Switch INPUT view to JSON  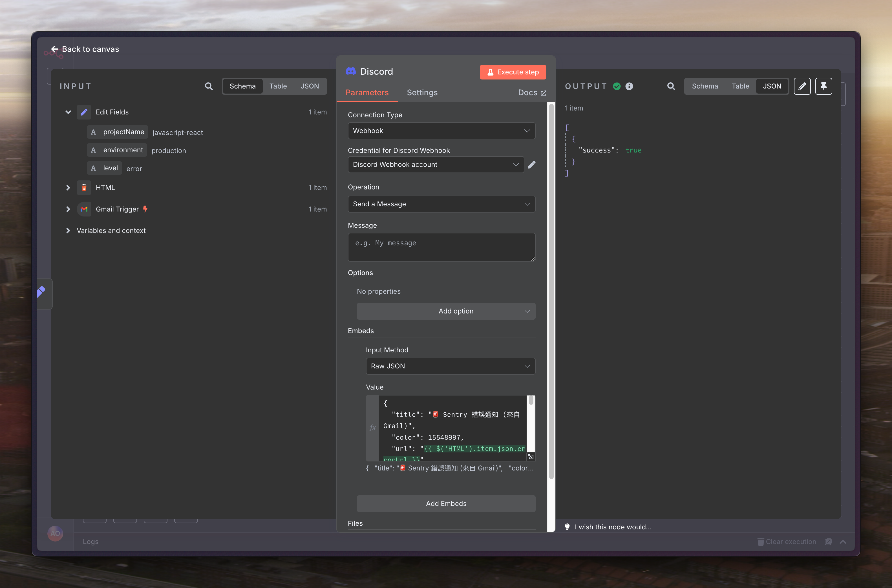click(x=309, y=86)
